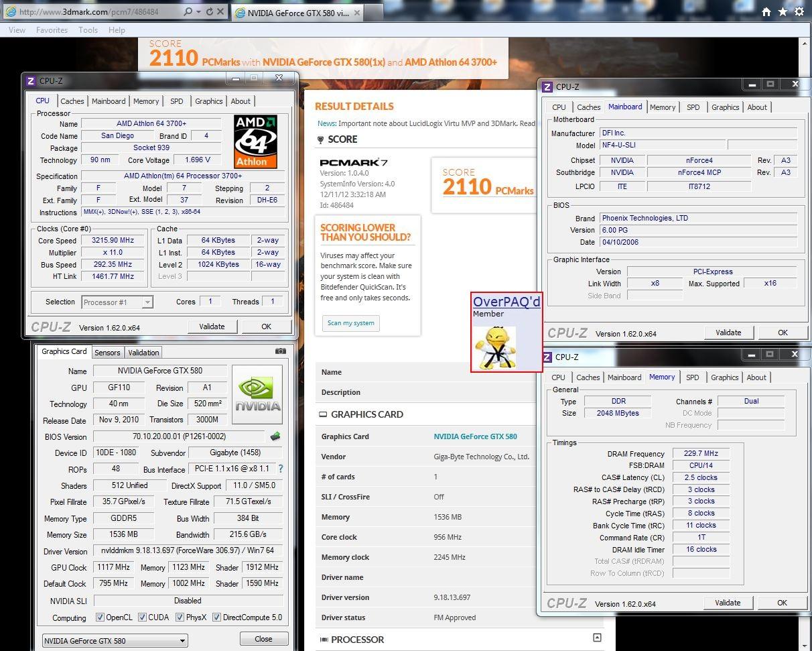Image resolution: width=812 pixels, height=651 pixels.
Task: Click the motherboard model NF4-U-SLI
Action: [x=662, y=145]
